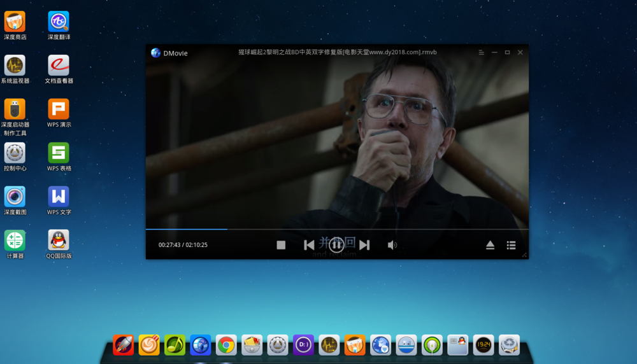Click the 00:27:43 elapsed time display
The height and width of the screenshot is (364, 637).
coord(169,245)
